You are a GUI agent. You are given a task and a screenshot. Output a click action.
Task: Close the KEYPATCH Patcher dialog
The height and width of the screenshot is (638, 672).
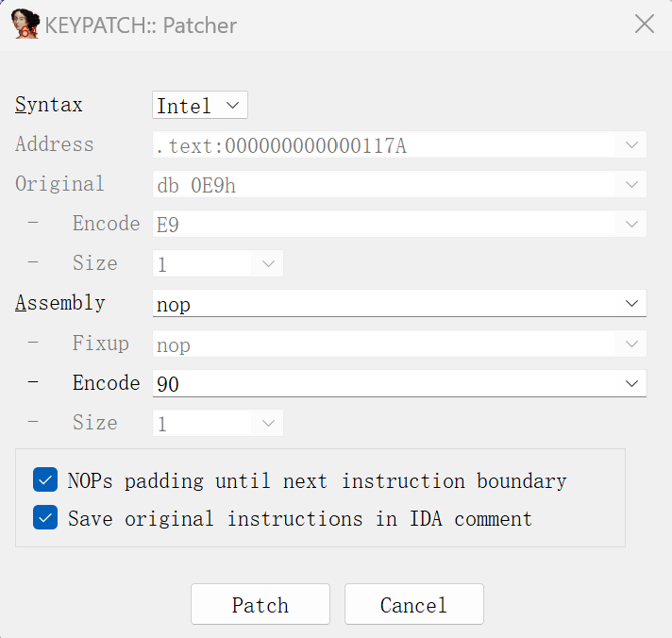tap(645, 24)
